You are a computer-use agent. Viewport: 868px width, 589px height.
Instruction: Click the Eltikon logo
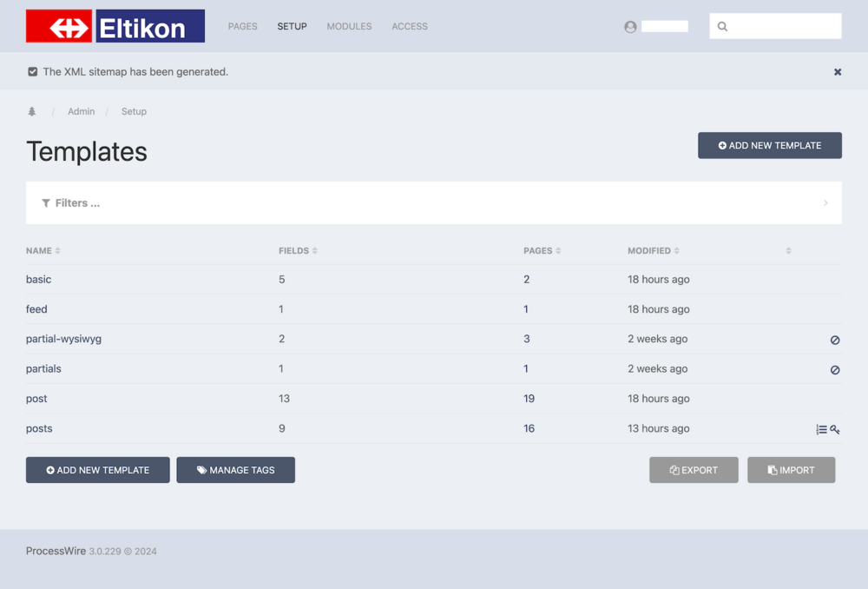pyautogui.click(x=115, y=26)
